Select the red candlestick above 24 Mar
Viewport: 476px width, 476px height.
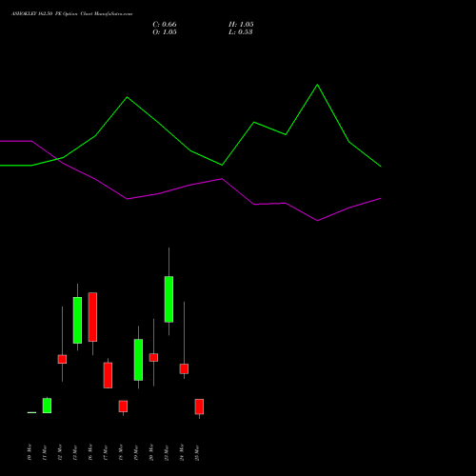click(x=184, y=368)
